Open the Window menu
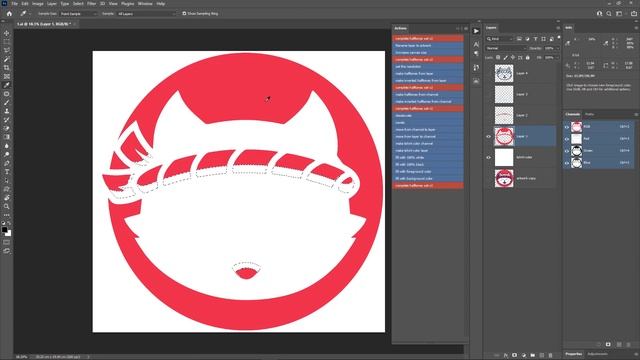 coord(145,4)
